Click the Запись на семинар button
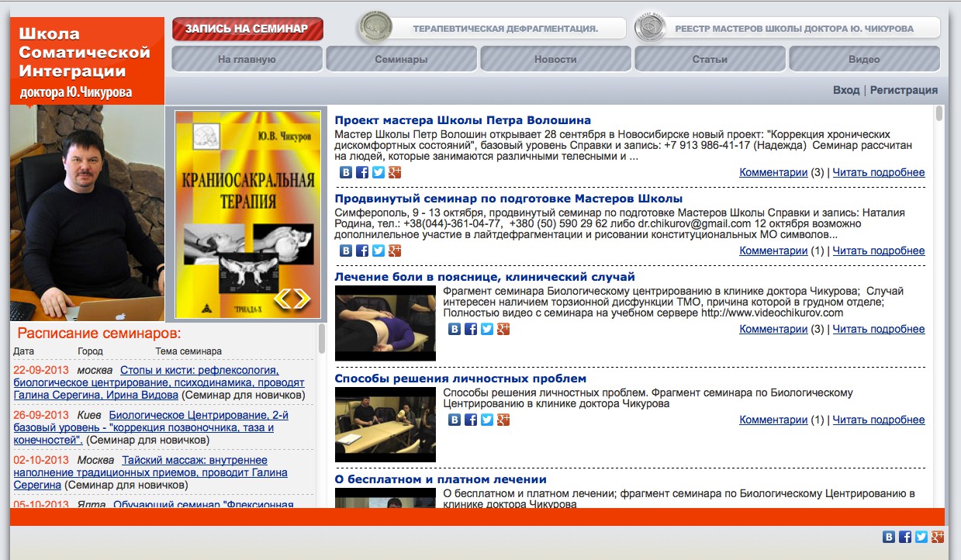The width and height of the screenshot is (961, 560). (x=247, y=29)
